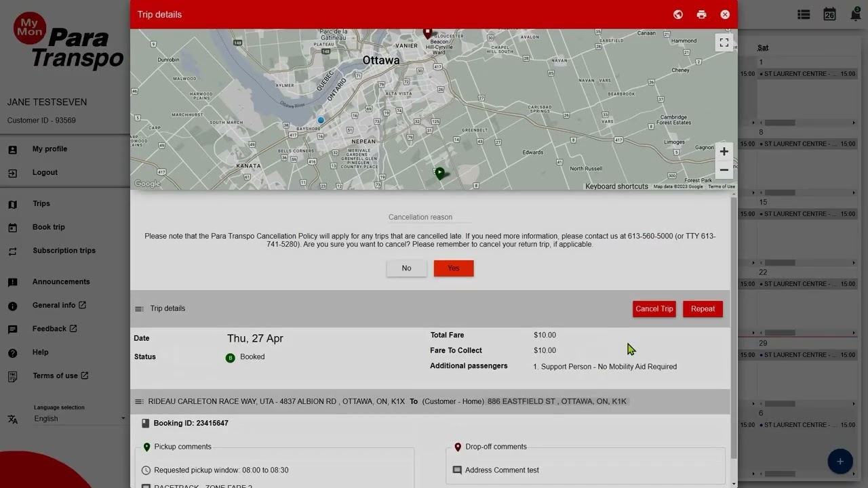Viewport: 868px width, 488px height.
Task: Open notifications bell
Action: (x=855, y=14)
